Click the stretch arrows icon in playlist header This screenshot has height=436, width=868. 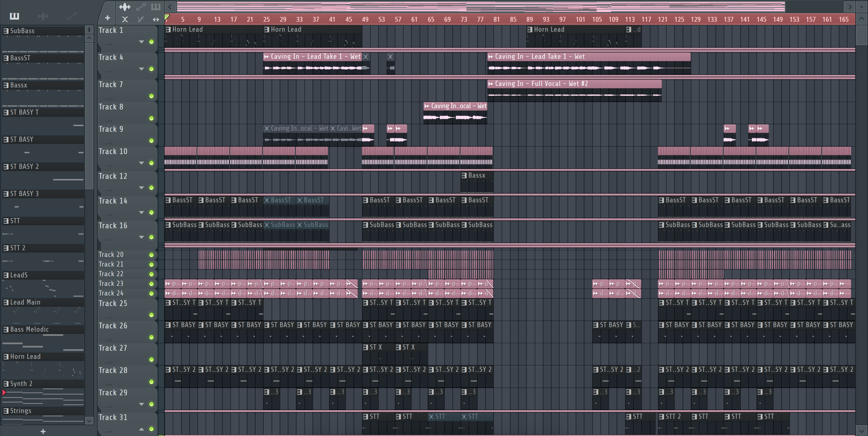coord(156,19)
